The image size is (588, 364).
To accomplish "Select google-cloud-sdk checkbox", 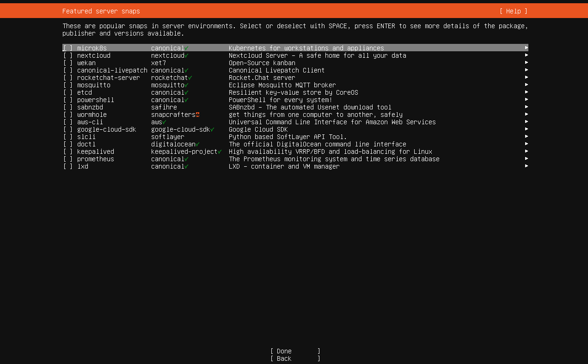I will click(x=68, y=129).
